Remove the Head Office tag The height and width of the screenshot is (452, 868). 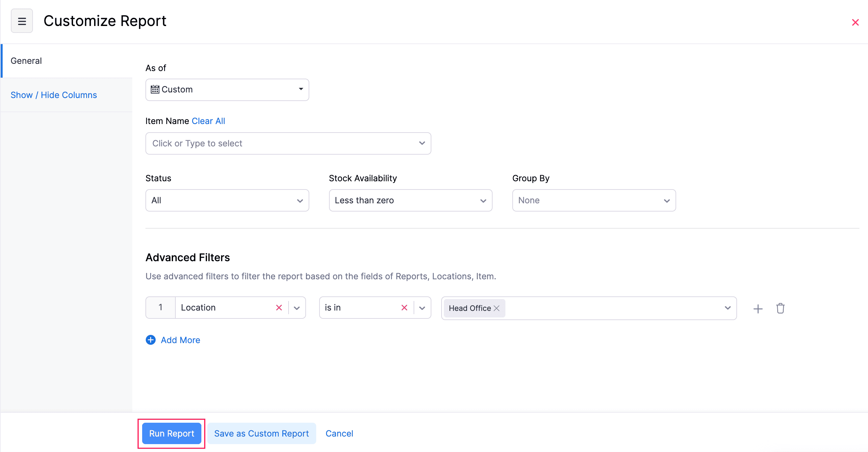coord(496,308)
